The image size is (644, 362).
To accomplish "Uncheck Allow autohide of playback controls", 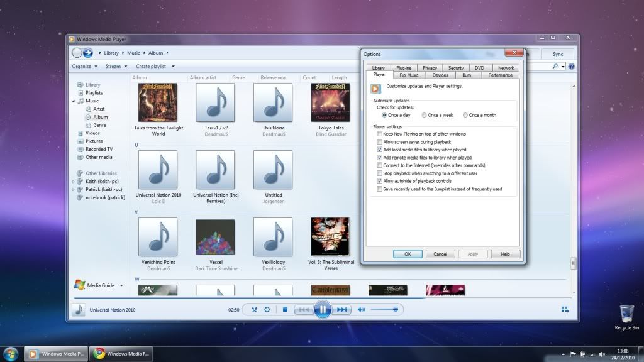I will 379,181.
